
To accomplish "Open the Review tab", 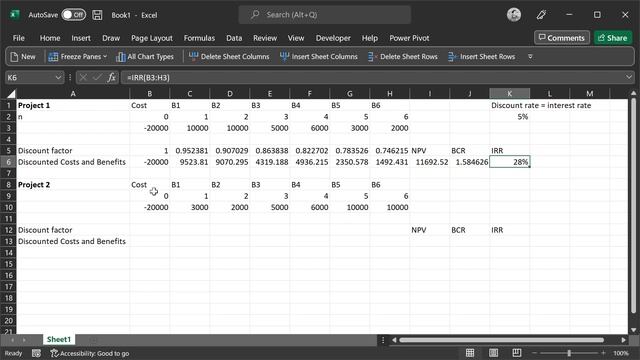I will (x=265, y=38).
